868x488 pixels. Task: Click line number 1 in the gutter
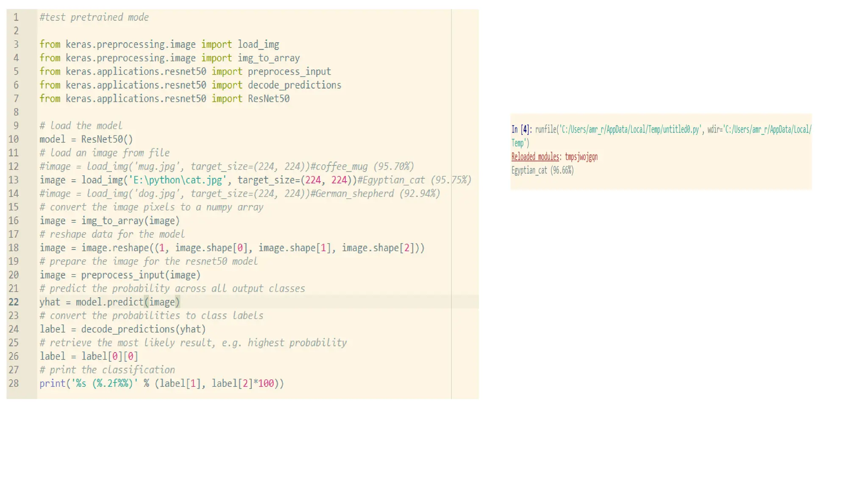tap(16, 17)
